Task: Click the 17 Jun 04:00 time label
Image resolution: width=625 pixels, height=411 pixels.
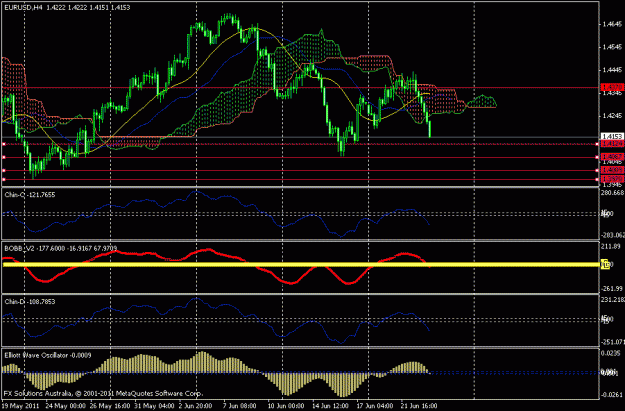Action: tap(373, 406)
